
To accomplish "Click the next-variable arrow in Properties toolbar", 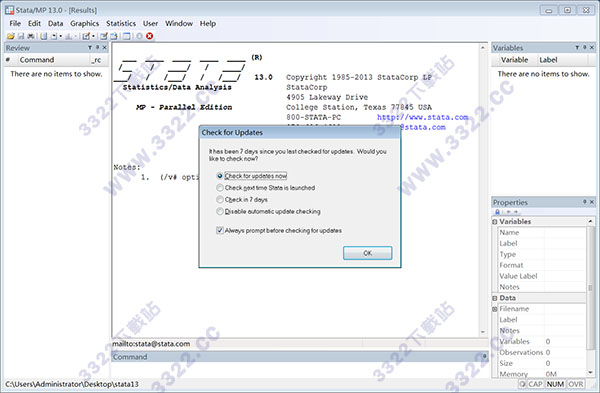I will (516, 212).
